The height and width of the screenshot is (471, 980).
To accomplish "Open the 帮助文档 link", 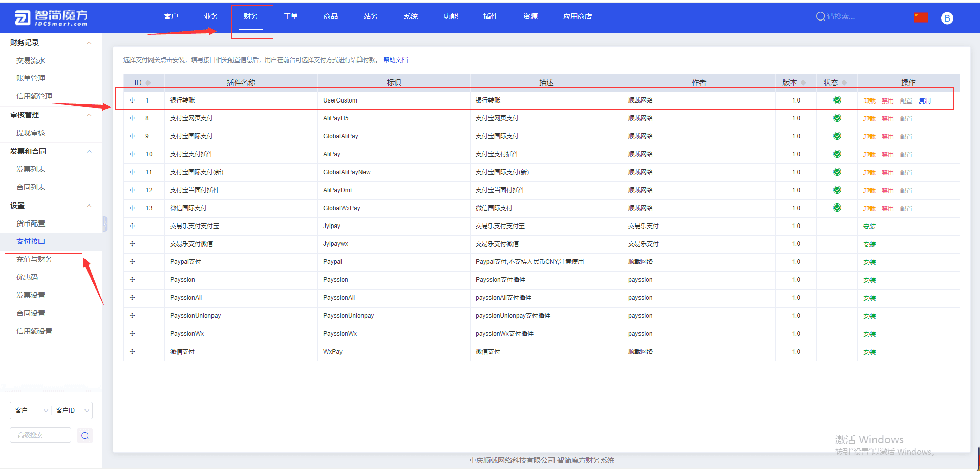I will click(x=395, y=60).
